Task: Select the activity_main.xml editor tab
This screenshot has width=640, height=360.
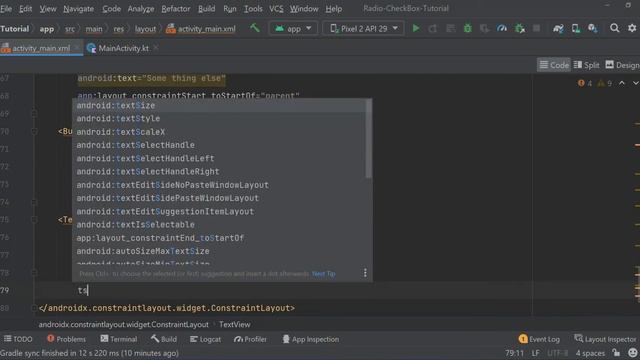Action: click(41, 48)
